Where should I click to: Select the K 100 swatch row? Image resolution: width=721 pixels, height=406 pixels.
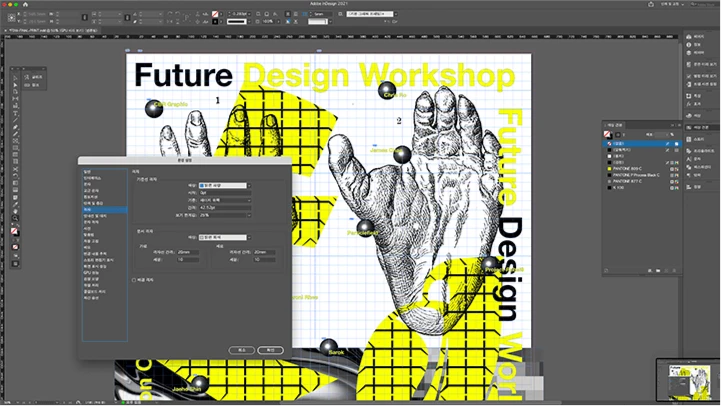[x=642, y=188]
